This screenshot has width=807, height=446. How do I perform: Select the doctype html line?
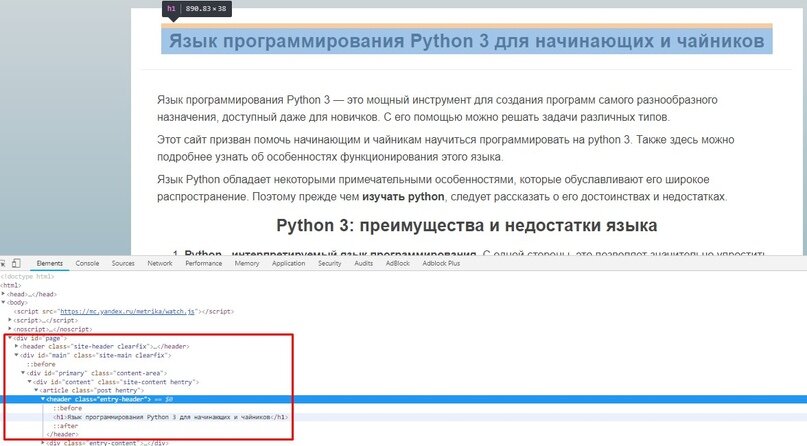click(x=27, y=276)
